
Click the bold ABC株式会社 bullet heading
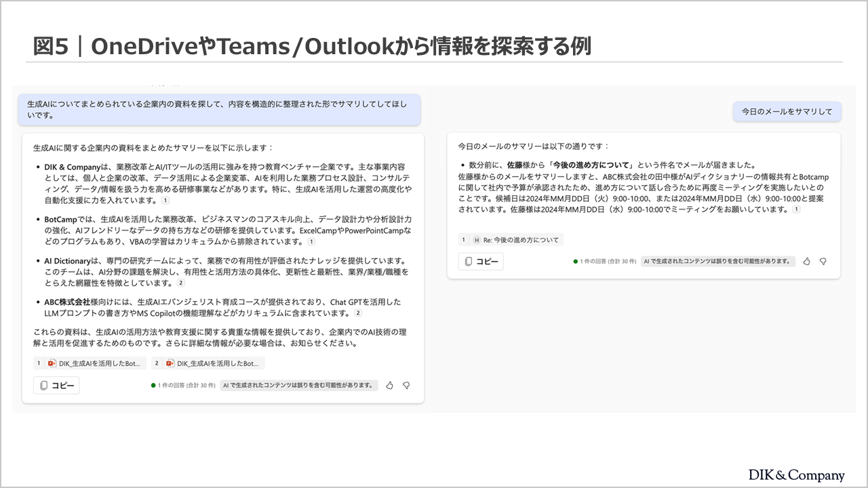click(67, 302)
